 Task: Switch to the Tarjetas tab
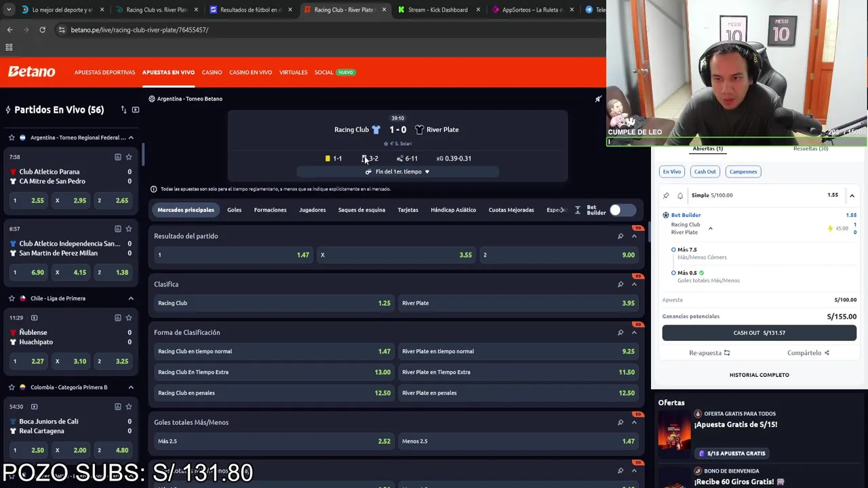tap(408, 210)
